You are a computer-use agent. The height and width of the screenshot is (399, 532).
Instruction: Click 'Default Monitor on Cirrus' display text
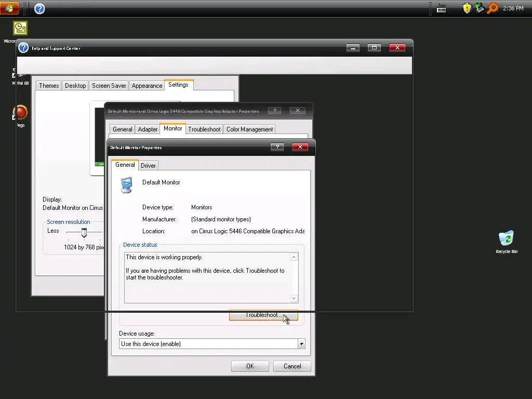(x=73, y=208)
